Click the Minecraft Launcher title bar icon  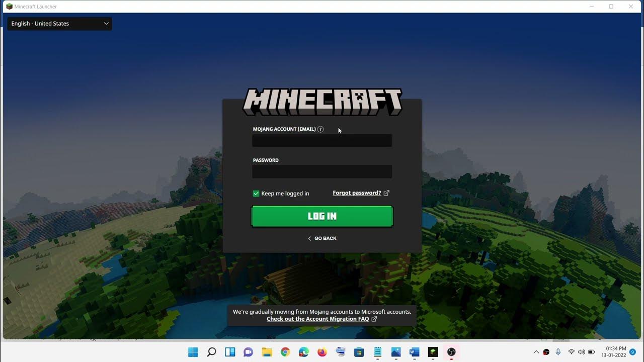coord(9,7)
